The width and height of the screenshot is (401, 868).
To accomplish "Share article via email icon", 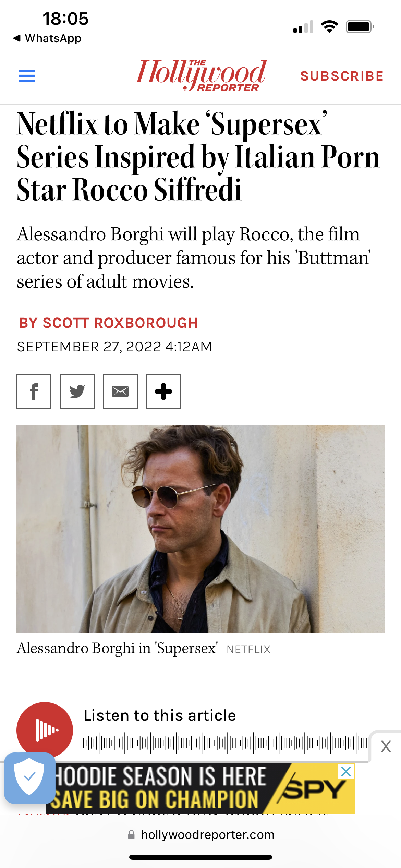I will pos(120,391).
